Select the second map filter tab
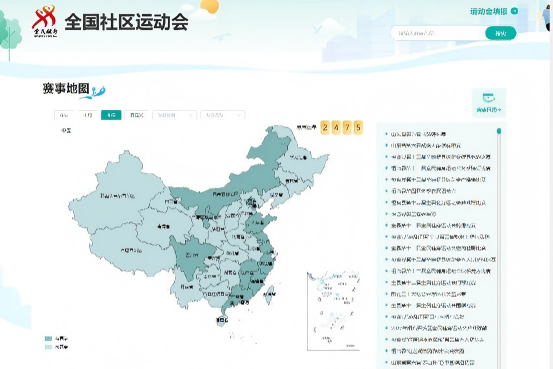 coord(87,115)
